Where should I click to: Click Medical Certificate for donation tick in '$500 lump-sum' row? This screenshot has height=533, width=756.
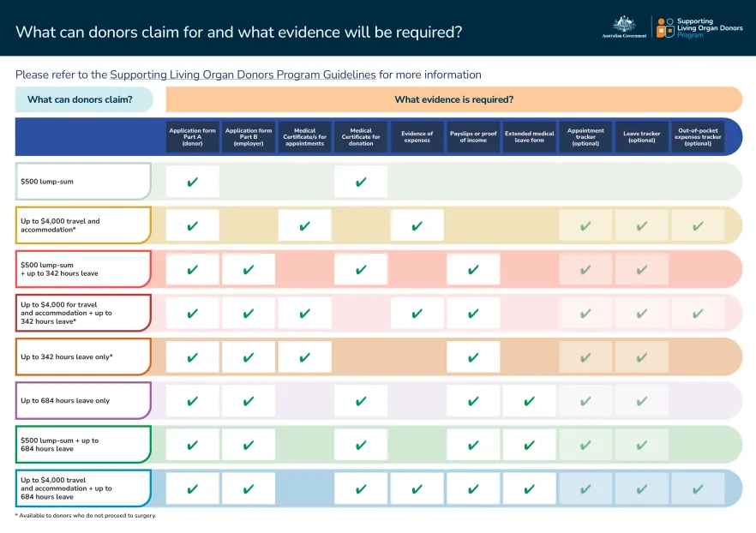[x=361, y=182]
